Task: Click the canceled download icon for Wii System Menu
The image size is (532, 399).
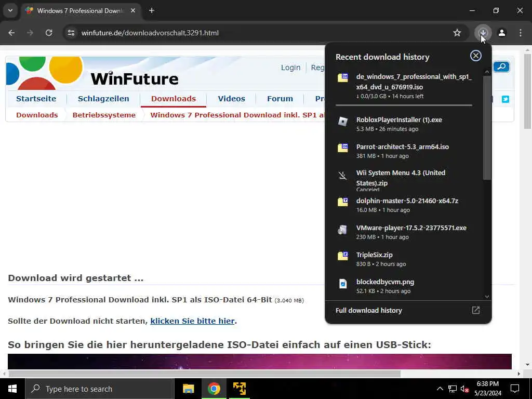Action: 343,176
